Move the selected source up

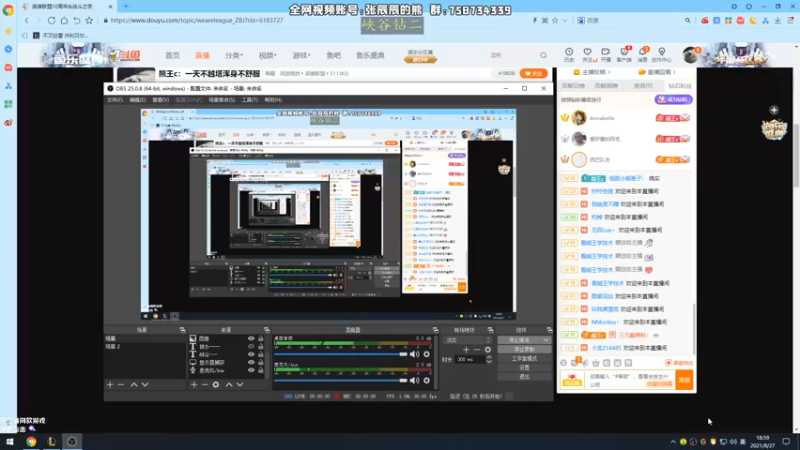coord(229,384)
